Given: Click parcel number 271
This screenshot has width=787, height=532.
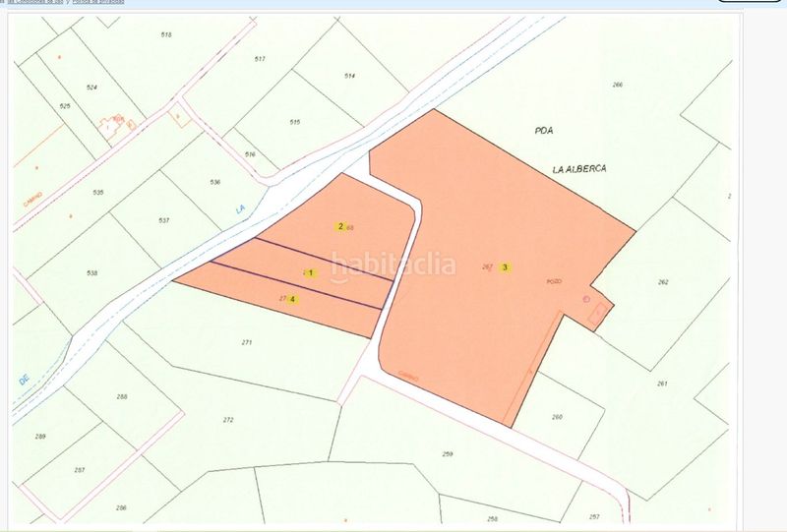Looking at the screenshot, I should click(247, 342).
